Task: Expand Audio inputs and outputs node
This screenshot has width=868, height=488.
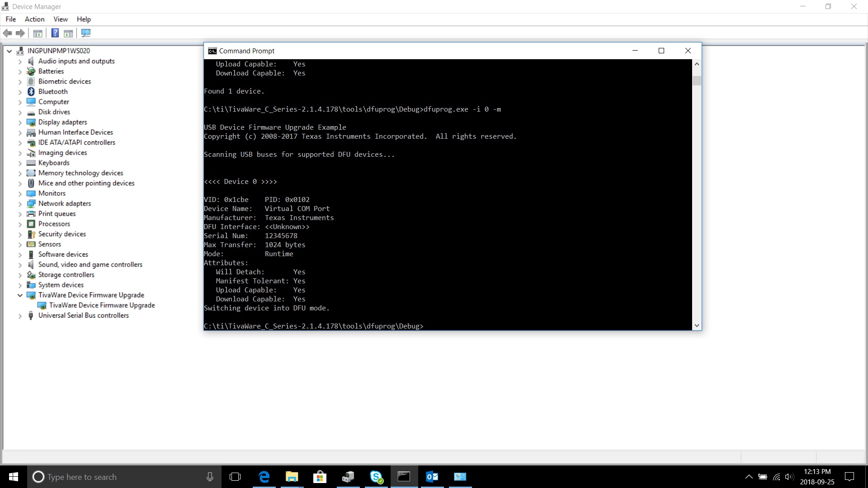Action: (x=20, y=61)
